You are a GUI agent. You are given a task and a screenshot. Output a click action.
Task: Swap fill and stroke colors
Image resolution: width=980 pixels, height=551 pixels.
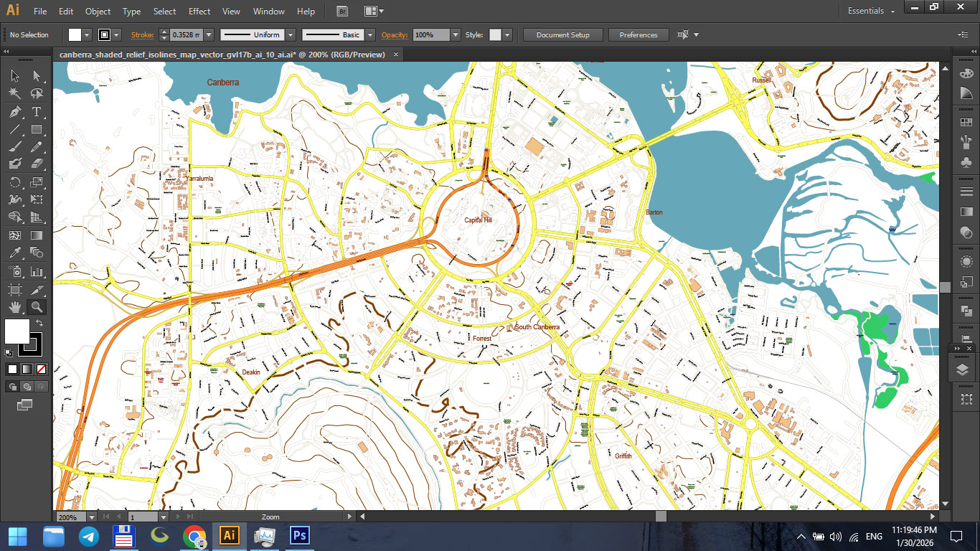click(x=39, y=322)
